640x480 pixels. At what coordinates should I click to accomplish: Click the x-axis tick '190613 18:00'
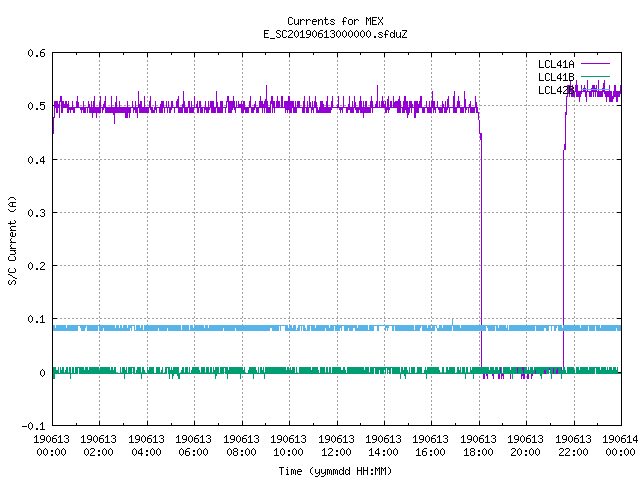478,446
